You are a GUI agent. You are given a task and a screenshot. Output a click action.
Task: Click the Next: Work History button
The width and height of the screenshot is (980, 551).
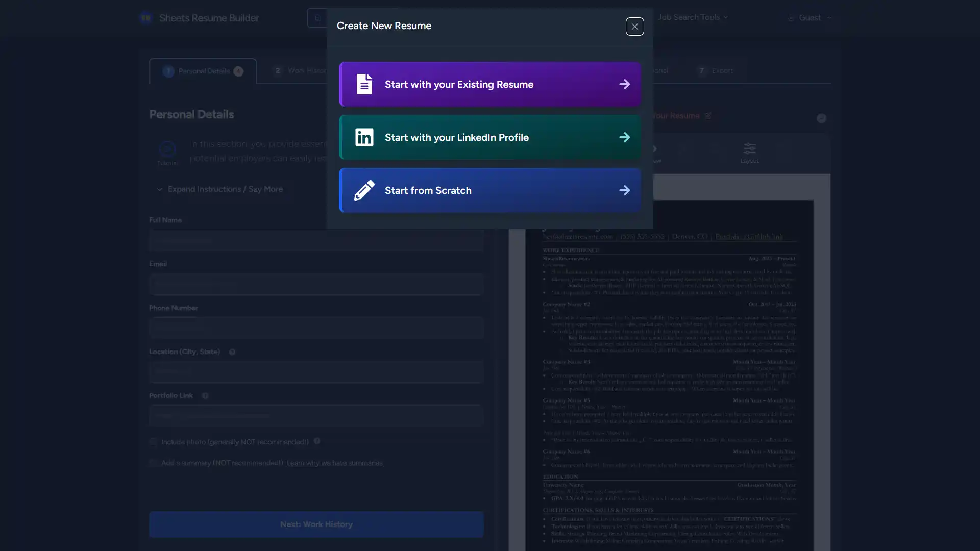[316, 524]
